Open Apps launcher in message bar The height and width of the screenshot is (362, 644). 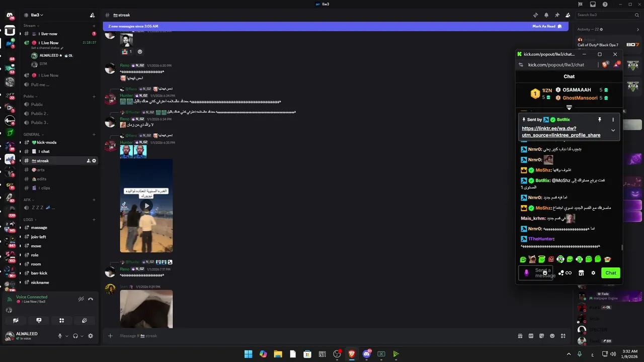[x=563, y=336]
